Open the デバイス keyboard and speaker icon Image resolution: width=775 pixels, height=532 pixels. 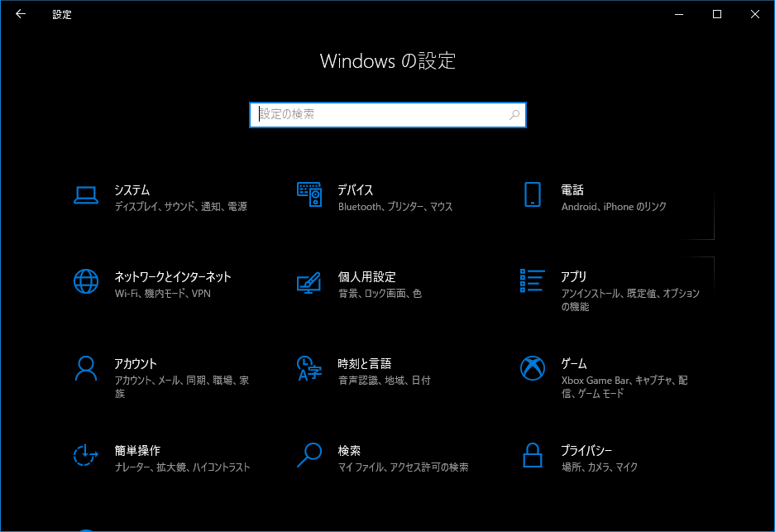pyautogui.click(x=309, y=195)
